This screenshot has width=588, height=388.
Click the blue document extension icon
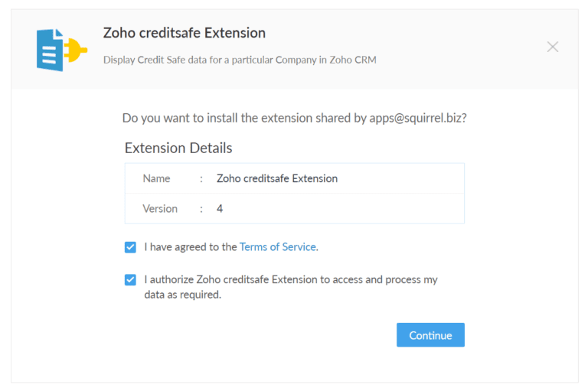50,51
